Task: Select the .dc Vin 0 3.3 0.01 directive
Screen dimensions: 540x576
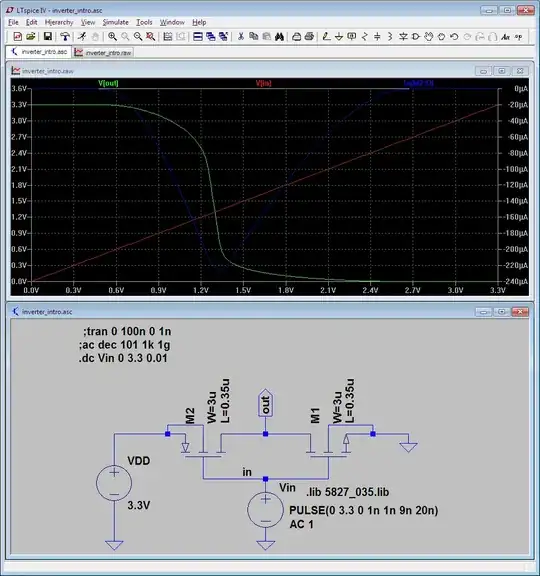Action: click(123, 358)
